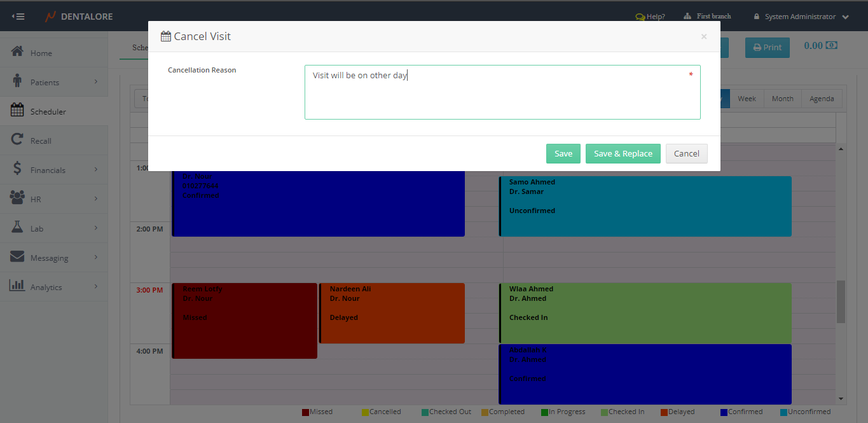Click the Lab flask icon
The height and width of the screenshot is (423, 868).
pyautogui.click(x=17, y=228)
